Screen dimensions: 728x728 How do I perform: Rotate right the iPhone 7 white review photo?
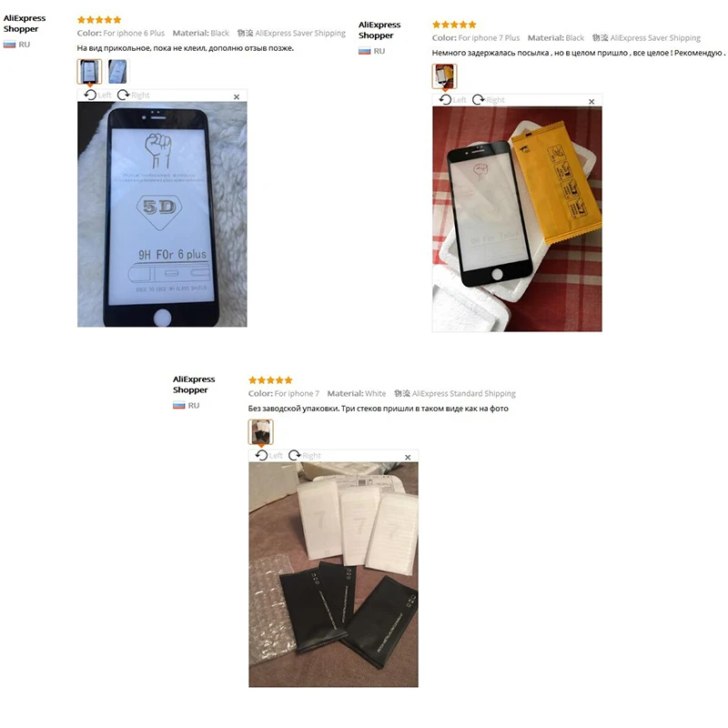(305, 456)
